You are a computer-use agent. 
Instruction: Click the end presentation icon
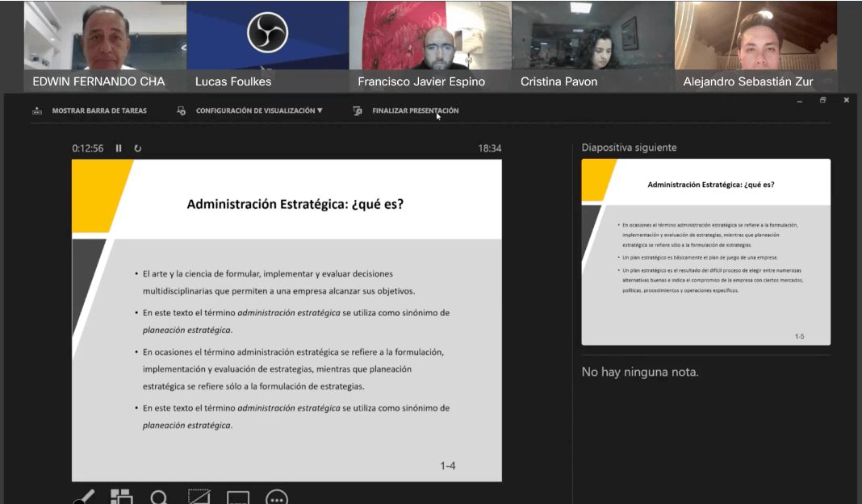(356, 110)
